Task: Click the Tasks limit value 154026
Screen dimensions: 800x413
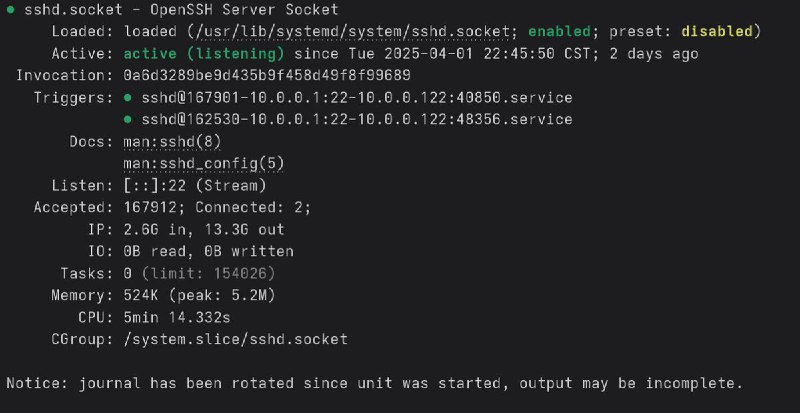Action: (242, 273)
